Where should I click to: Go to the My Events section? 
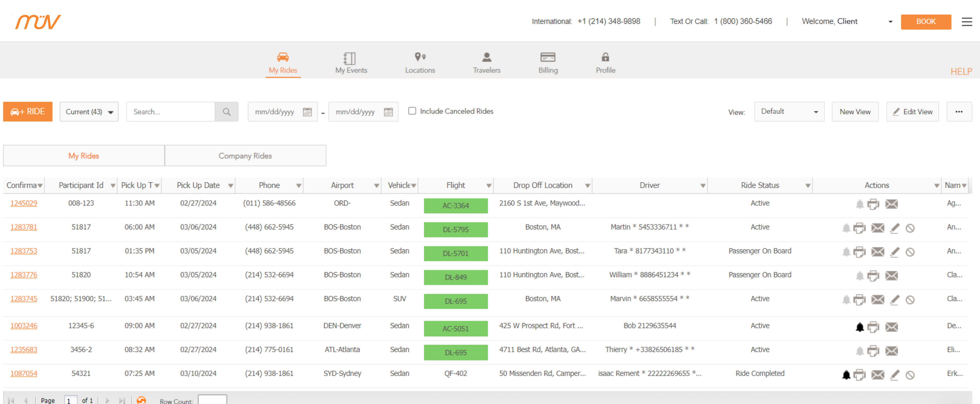coord(351,63)
